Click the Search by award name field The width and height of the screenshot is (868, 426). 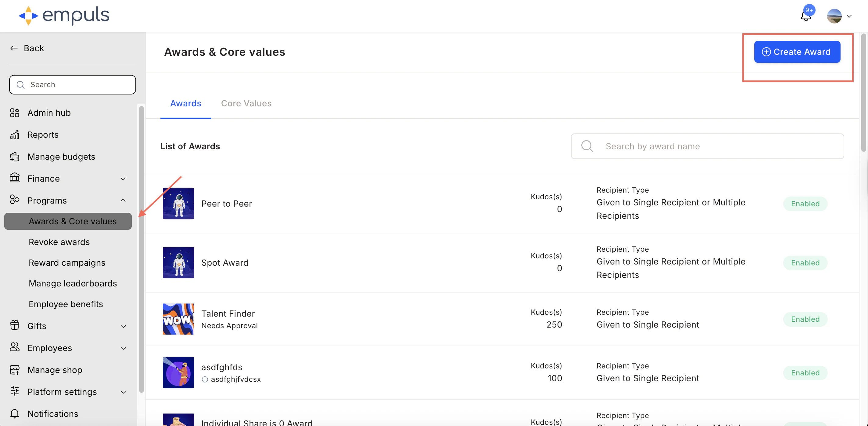pos(707,146)
